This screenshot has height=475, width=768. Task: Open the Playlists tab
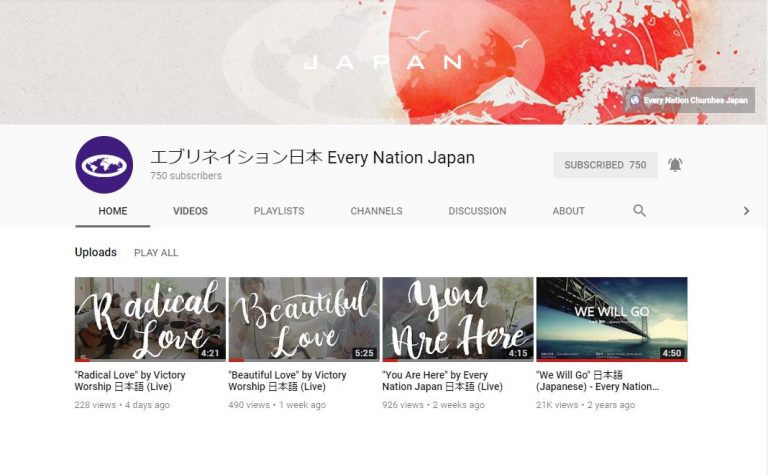pos(279,211)
